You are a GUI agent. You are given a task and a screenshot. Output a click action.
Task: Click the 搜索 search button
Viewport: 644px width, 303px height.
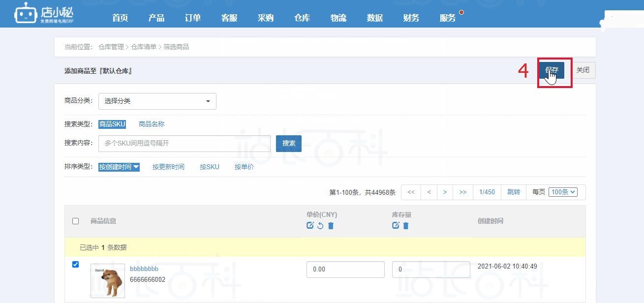point(288,143)
